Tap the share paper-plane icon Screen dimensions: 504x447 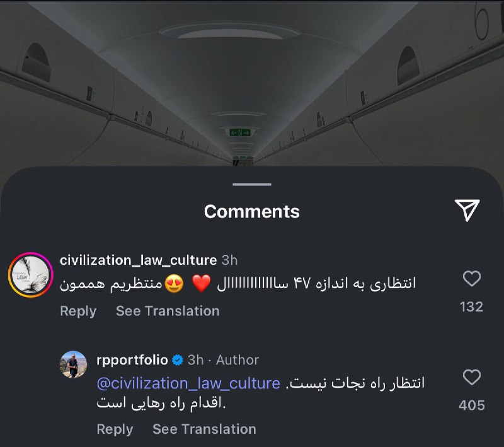[467, 210]
